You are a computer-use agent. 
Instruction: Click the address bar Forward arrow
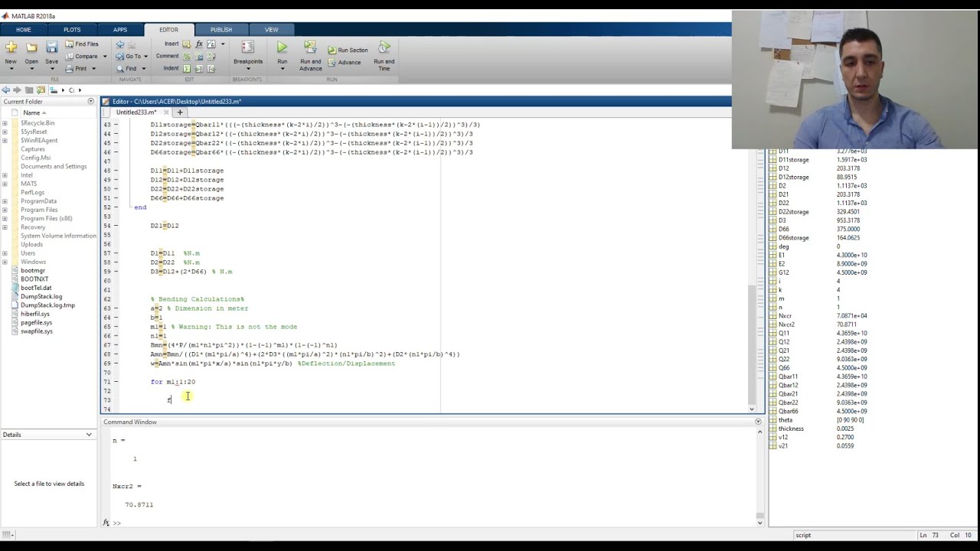coord(17,90)
